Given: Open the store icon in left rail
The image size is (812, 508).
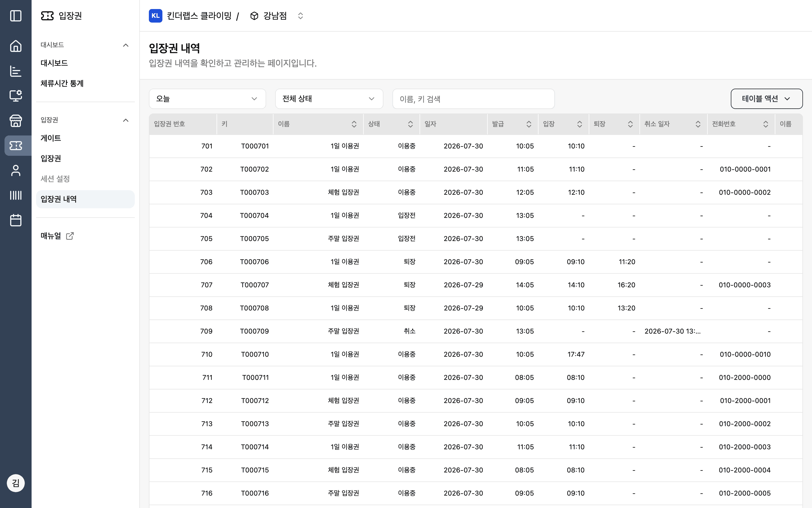Looking at the screenshot, I should (x=16, y=121).
